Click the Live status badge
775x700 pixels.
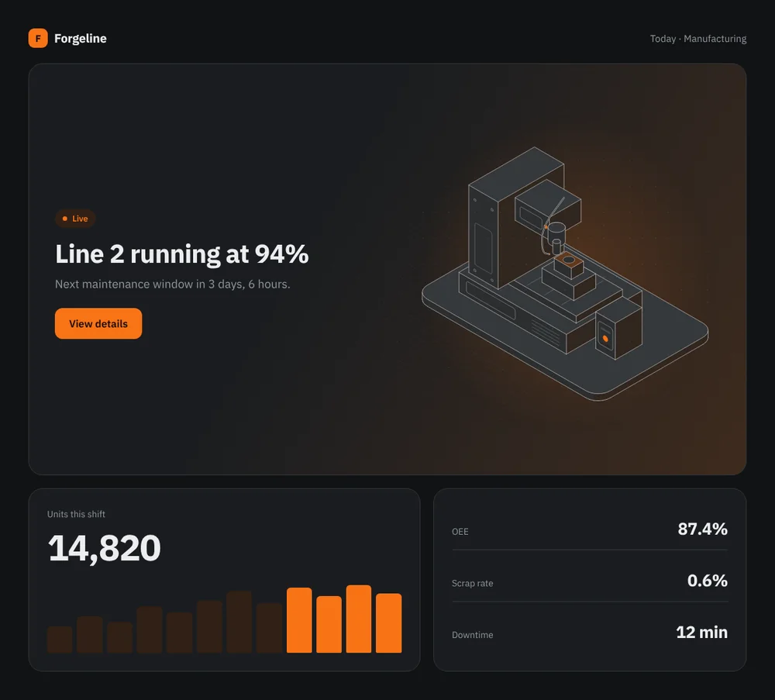tap(75, 219)
